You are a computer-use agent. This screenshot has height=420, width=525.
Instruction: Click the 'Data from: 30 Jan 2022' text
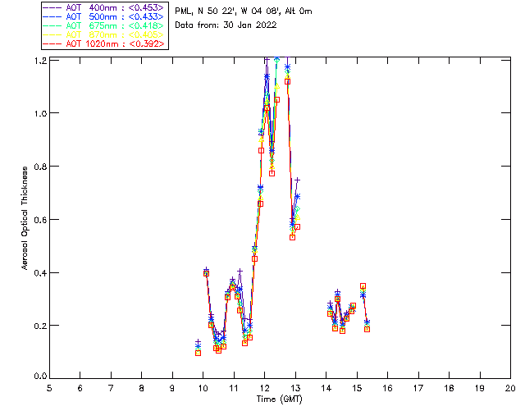(x=226, y=25)
